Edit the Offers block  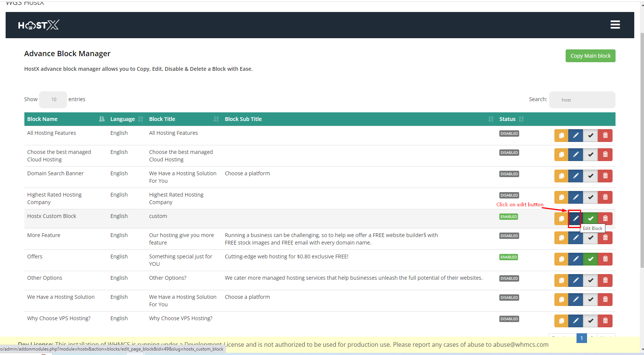tap(576, 259)
